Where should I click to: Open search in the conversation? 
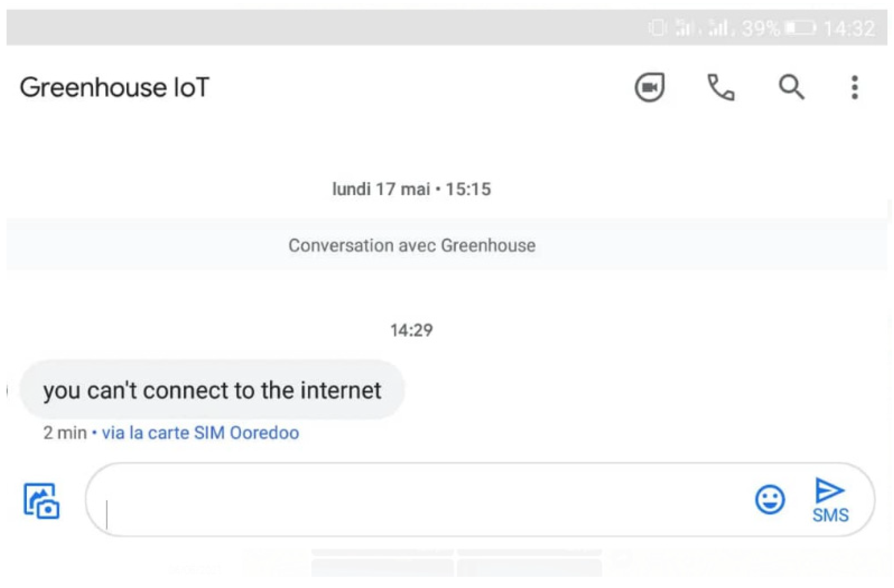coord(791,87)
